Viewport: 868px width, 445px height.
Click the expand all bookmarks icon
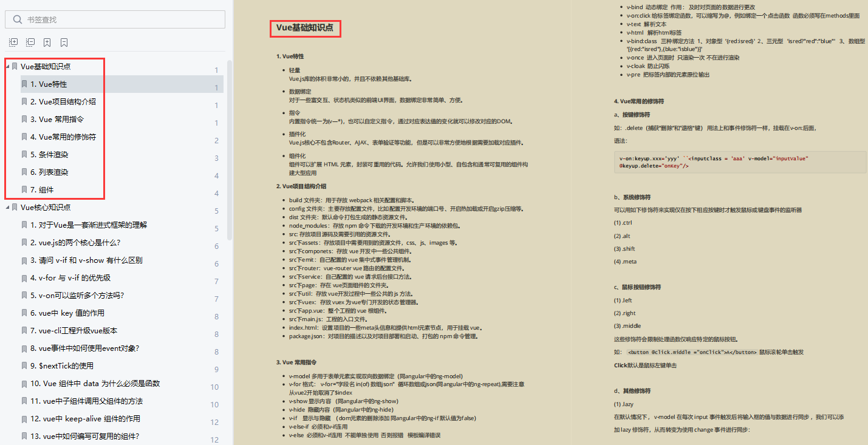pyautogui.click(x=13, y=42)
